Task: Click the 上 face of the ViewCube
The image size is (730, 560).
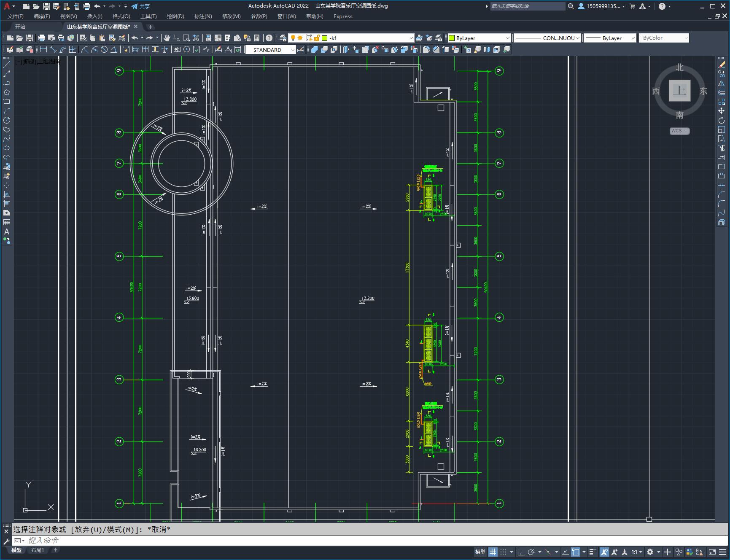Action: point(679,90)
